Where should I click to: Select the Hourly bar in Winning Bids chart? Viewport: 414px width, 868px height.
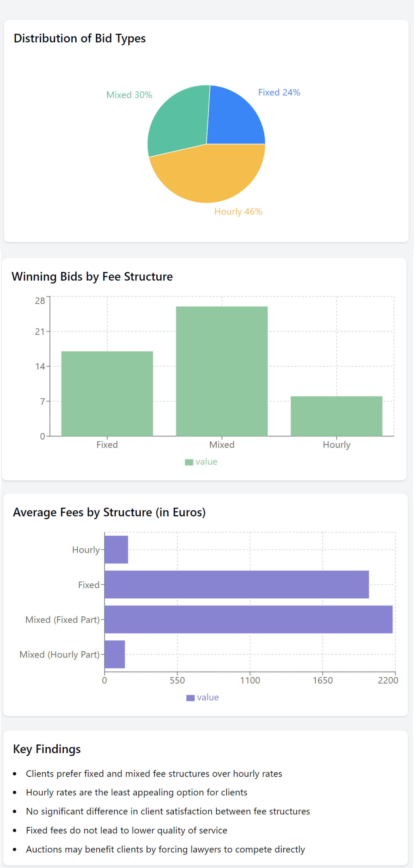(x=336, y=416)
